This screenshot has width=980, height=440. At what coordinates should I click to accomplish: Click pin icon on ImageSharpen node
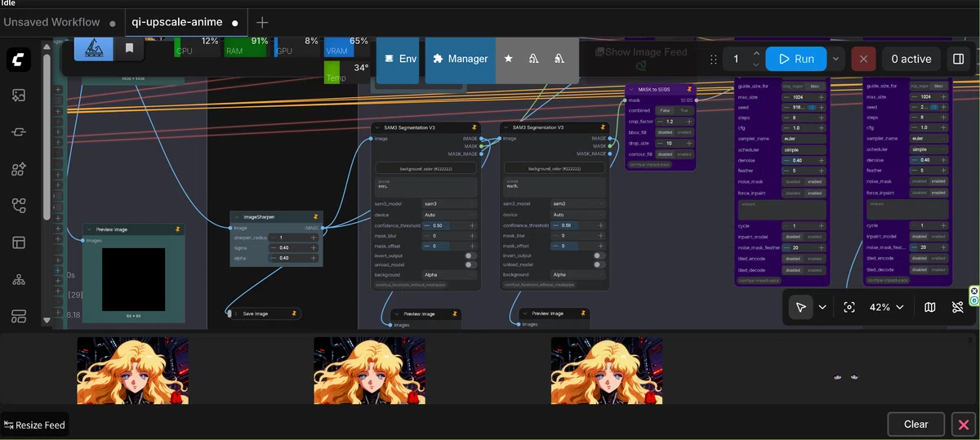[314, 217]
